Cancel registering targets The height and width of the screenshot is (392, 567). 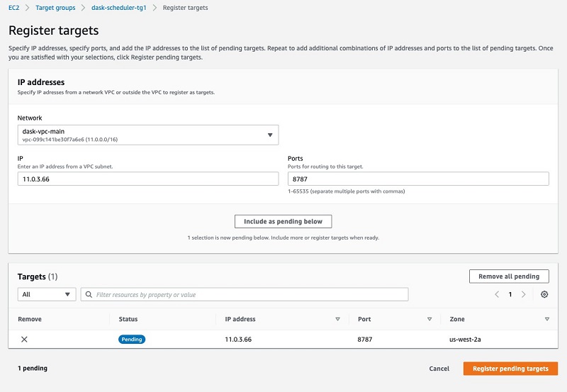[439, 369]
